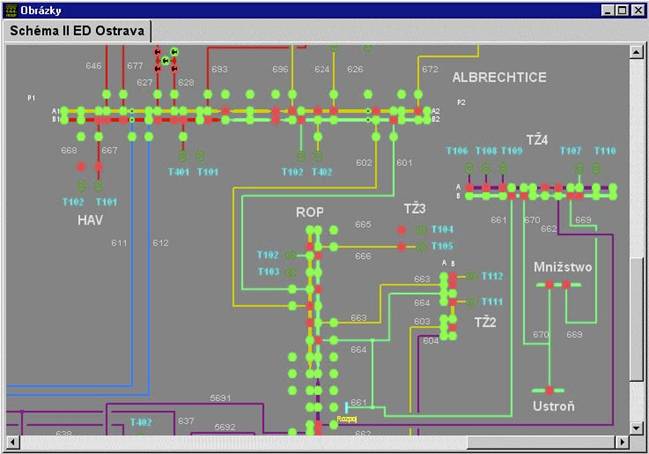Open the Schéma II ED Ostrava tab
This screenshot has height=454, width=649.
tap(76, 31)
